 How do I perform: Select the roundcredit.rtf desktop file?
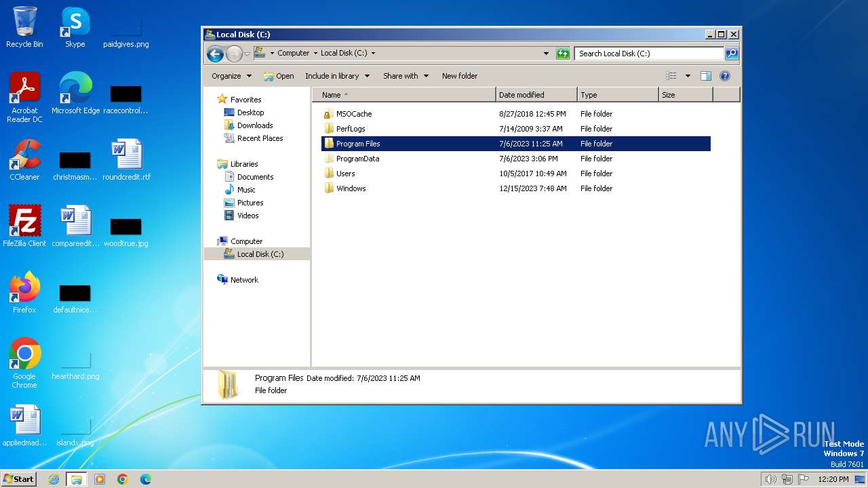[126, 159]
